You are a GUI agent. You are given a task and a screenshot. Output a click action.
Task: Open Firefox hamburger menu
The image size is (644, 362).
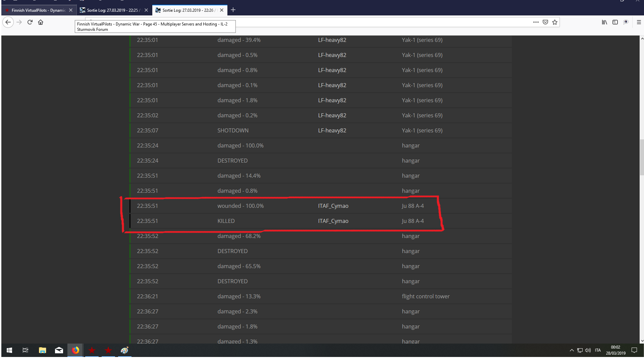639,22
